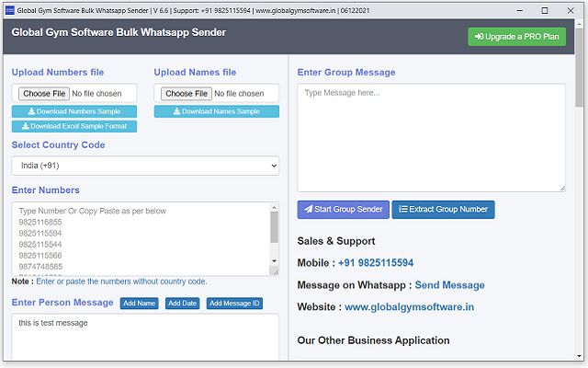Open the Send Message WhatsApp link
Image resolution: width=588 pixels, height=368 pixels.
pyautogui.click(x=449, y=285)
